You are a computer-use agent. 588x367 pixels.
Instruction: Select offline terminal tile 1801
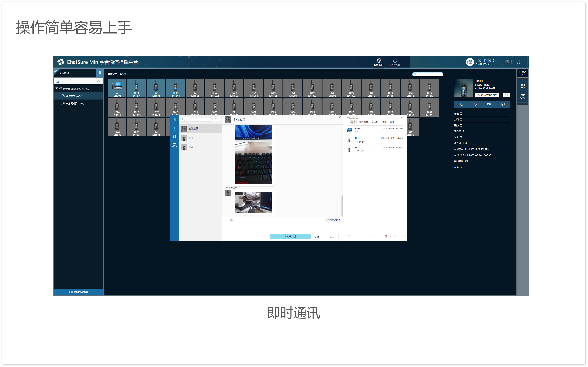coord(195,88)
